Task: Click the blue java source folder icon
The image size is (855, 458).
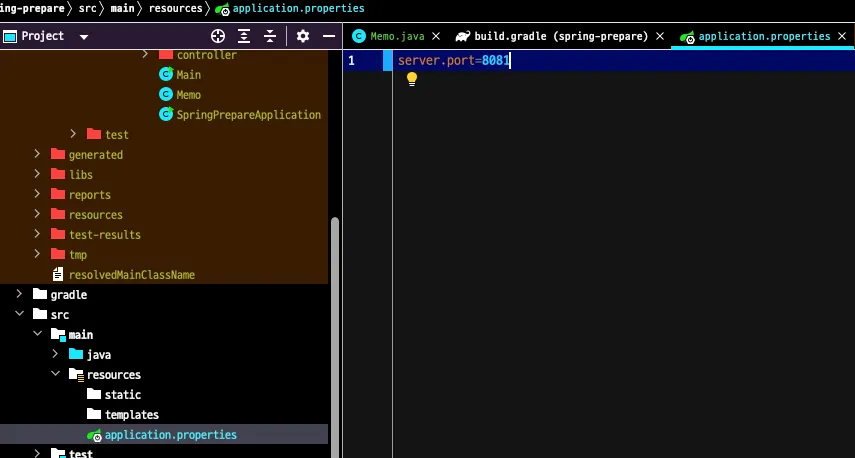Action: click(x=76, y=354)
